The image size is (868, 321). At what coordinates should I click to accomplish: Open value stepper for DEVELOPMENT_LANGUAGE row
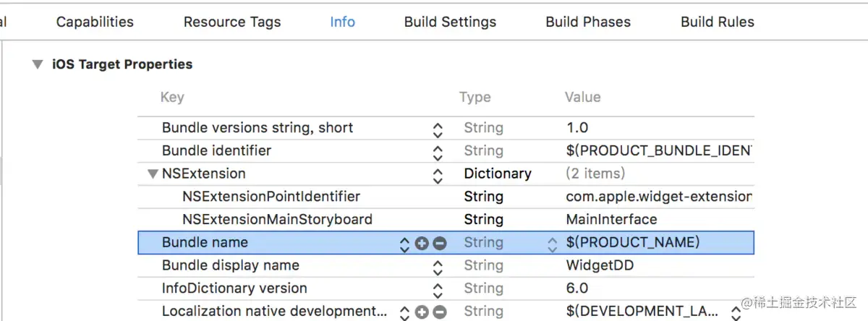pos(736,312)
